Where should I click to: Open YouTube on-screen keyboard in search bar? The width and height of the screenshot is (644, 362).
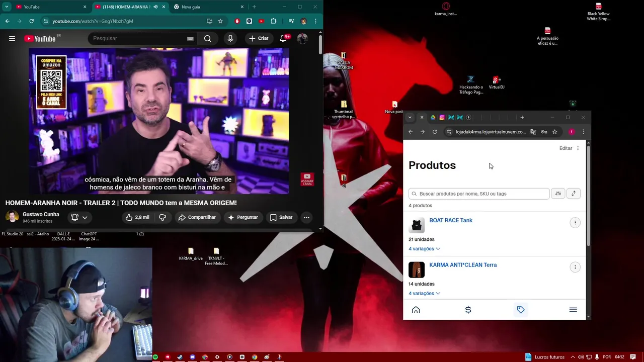(x=190, y=38)
